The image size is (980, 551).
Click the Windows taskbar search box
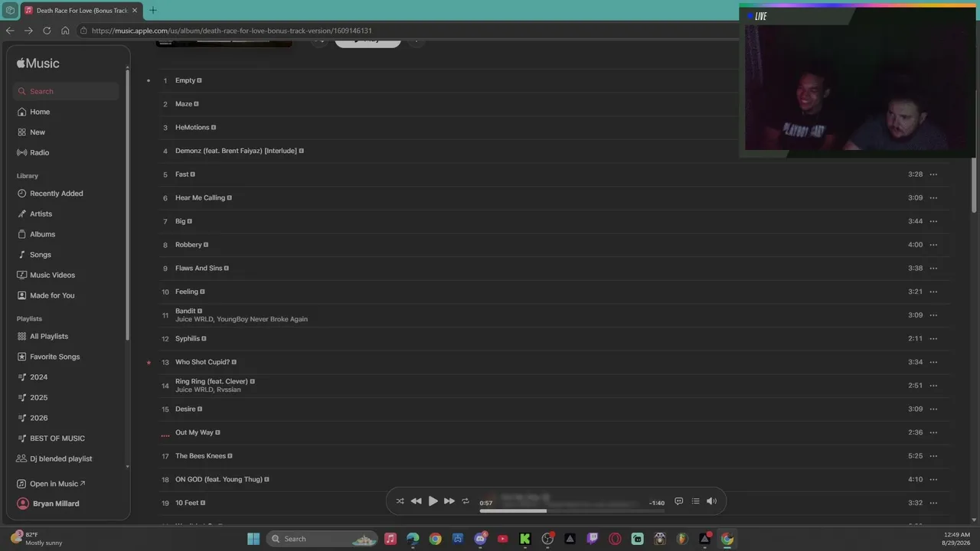tap(322, 539)
